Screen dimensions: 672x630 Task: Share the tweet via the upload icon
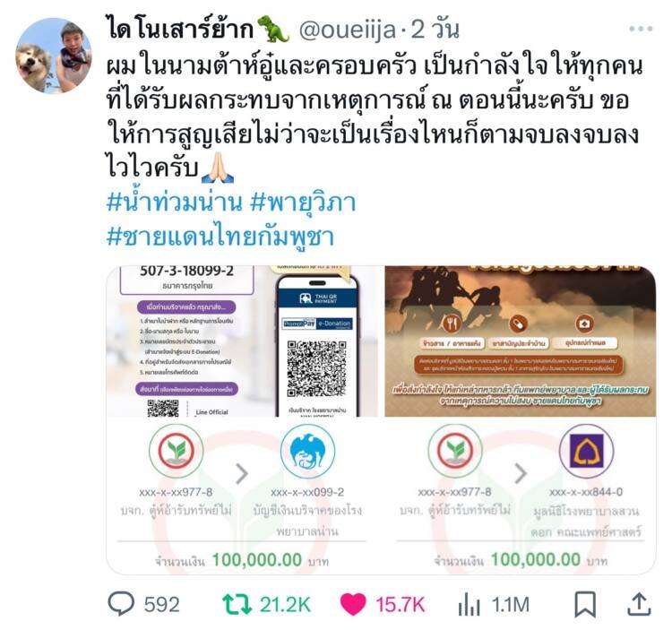pos(639,604)
